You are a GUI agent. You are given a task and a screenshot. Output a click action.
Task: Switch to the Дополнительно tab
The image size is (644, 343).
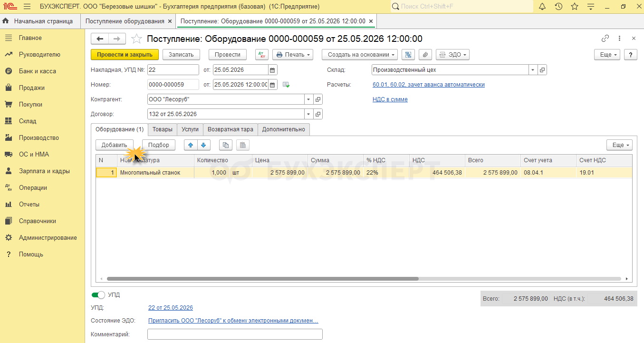click(x=284, y=129)
